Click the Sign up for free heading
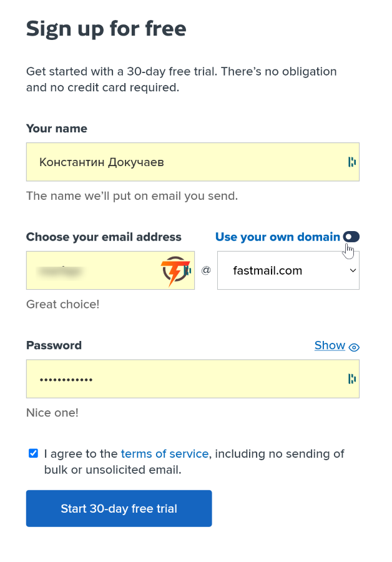The image size is (392, 562). 106,29
